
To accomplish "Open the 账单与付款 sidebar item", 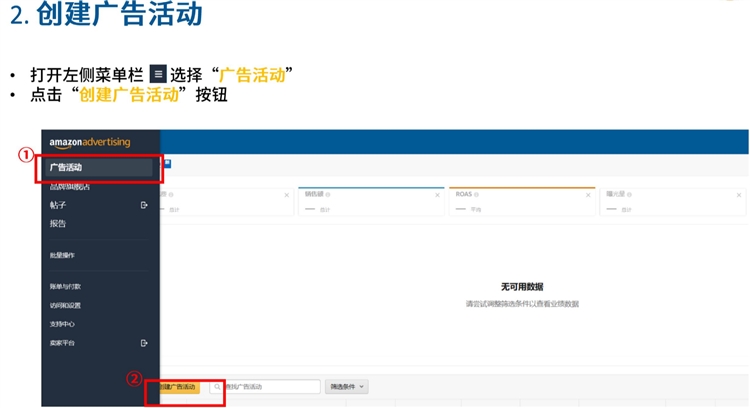I will click(65, 287).
